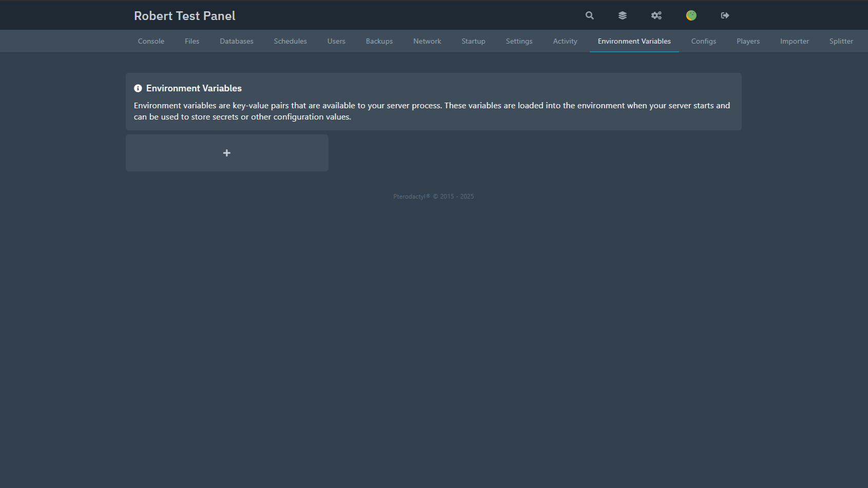Open the search magnifier icon
This screenshot has height=488, width=868.
click(589, 15)
